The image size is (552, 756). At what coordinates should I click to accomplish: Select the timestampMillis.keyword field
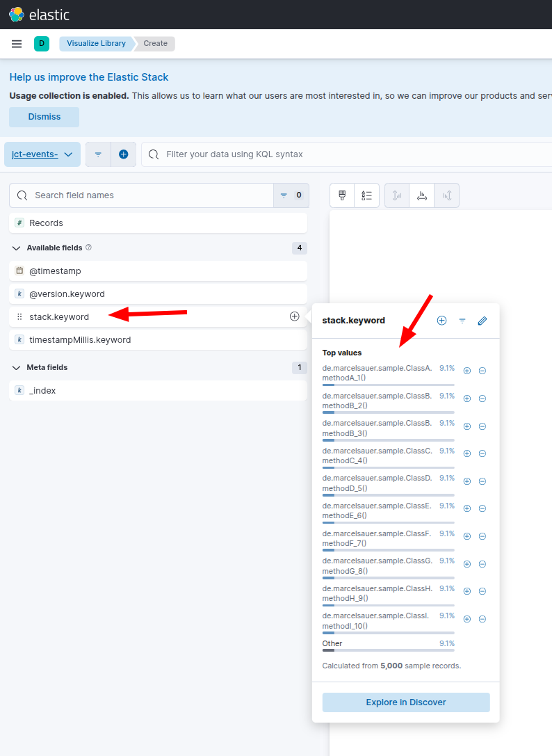point(158,340)
